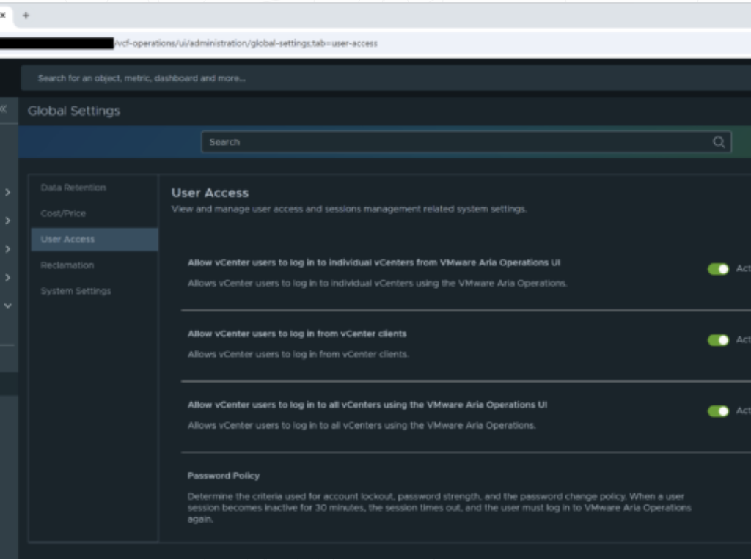The width and height of the screenshot is (751, 560).
Task: Expand the sidebar chevron beside Data Retention
Action: click(7, 193)
